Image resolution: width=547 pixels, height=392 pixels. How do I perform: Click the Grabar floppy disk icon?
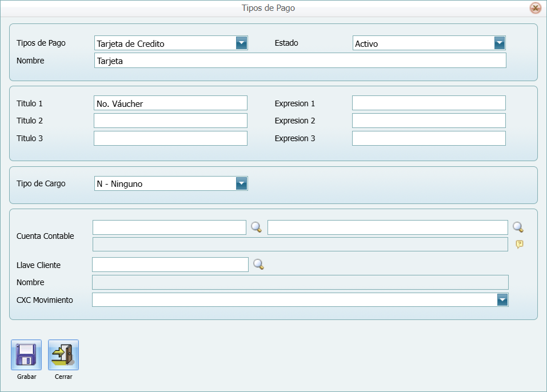click(26, 355)
